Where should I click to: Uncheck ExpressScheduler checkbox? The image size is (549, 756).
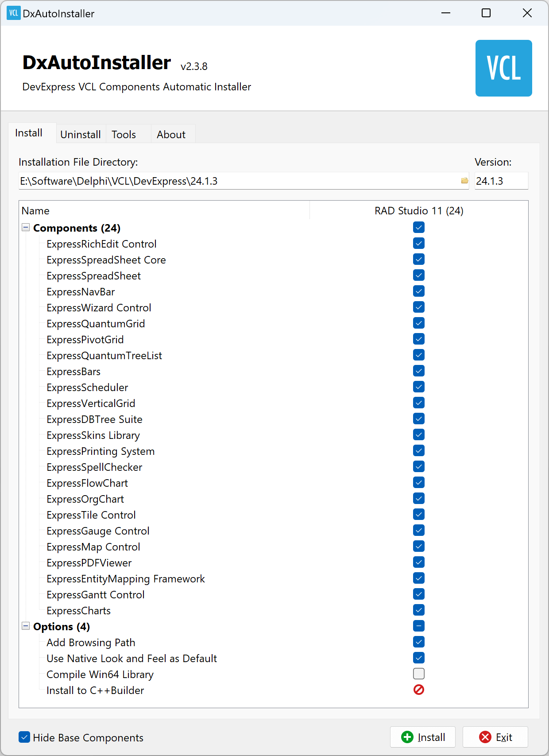tap(419, 387)
